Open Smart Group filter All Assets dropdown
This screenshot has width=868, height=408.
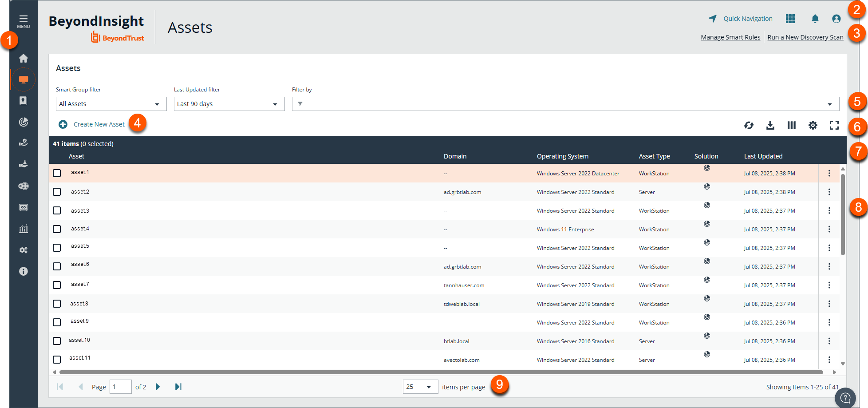111,104
